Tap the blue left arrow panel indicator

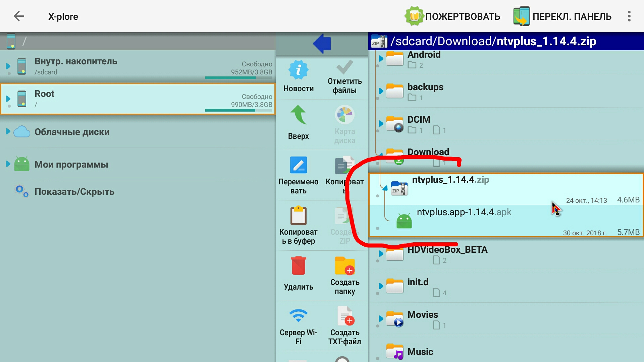pyautogui.click(x=322, y=43)
